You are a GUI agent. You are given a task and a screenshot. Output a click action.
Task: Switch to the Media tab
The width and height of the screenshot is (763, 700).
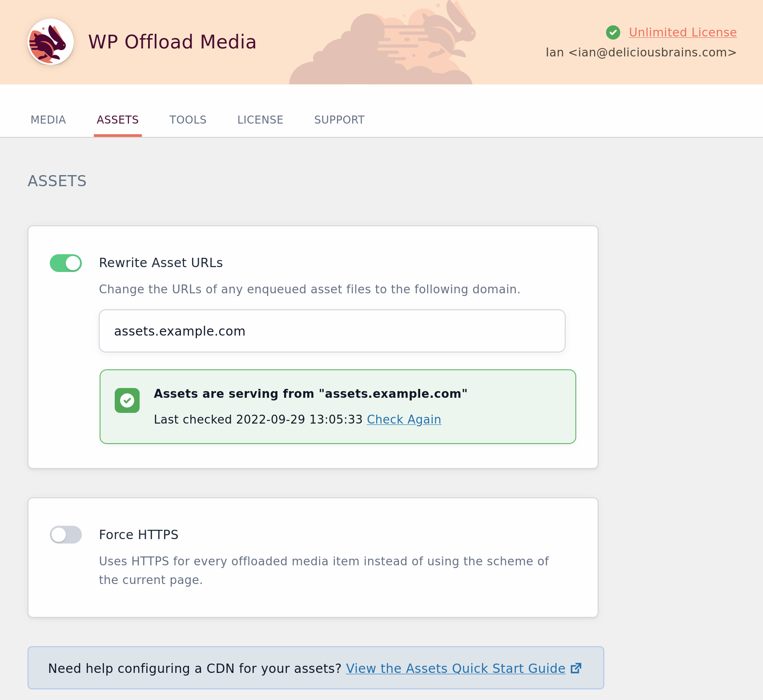tap(48, 120)
